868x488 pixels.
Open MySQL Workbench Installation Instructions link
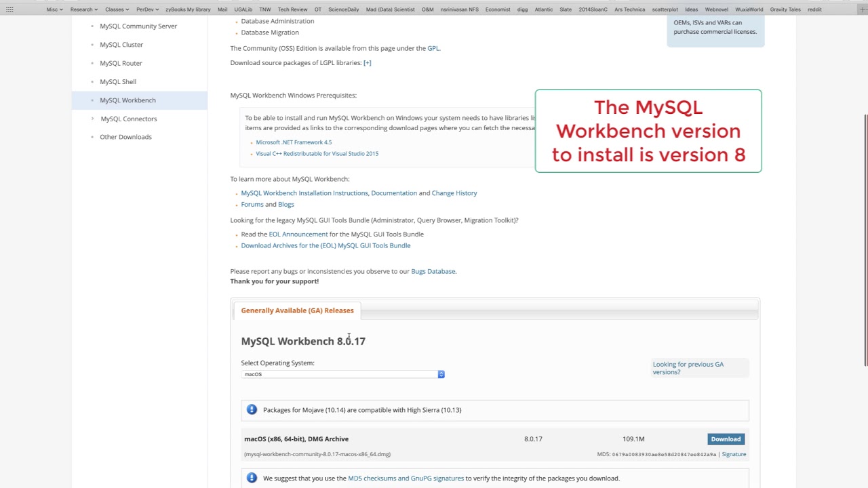coord(304,193)
